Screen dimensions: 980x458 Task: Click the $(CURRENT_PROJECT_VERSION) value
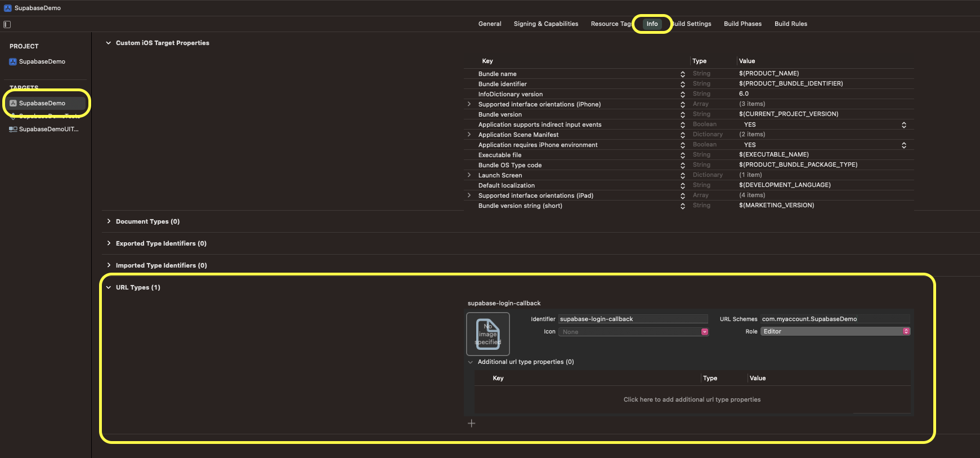pos(789,114)
